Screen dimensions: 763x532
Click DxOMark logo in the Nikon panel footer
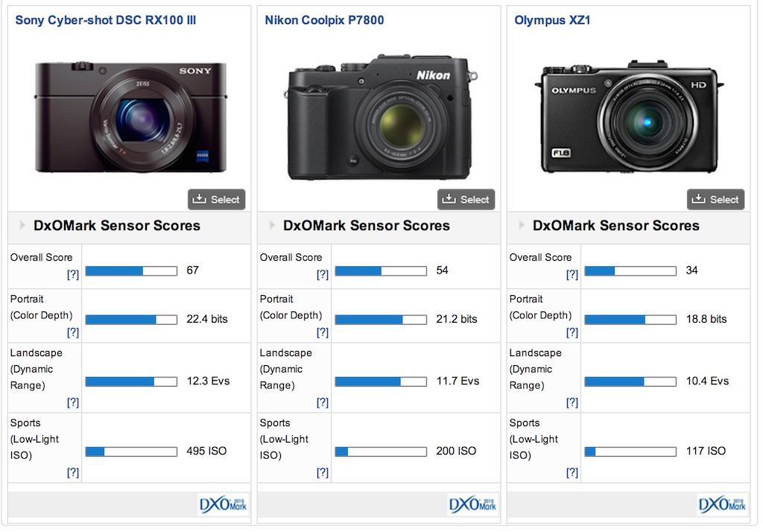pyautogui.click(x=473, y=504)
